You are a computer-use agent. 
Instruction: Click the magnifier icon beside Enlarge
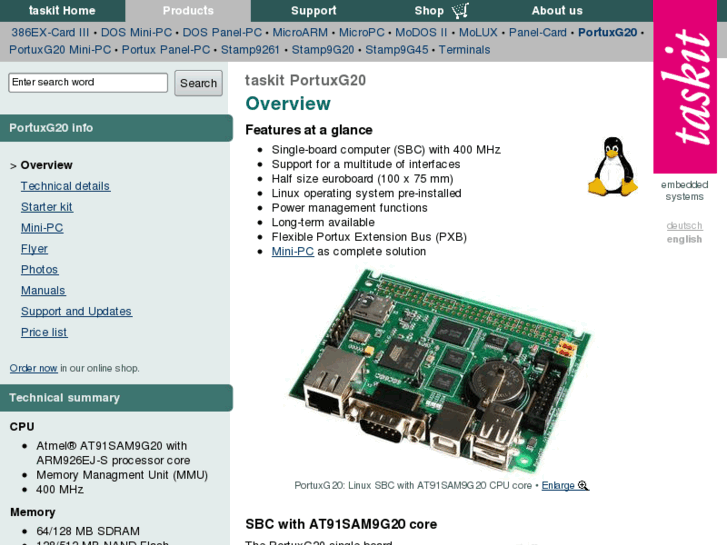(583, 485)
